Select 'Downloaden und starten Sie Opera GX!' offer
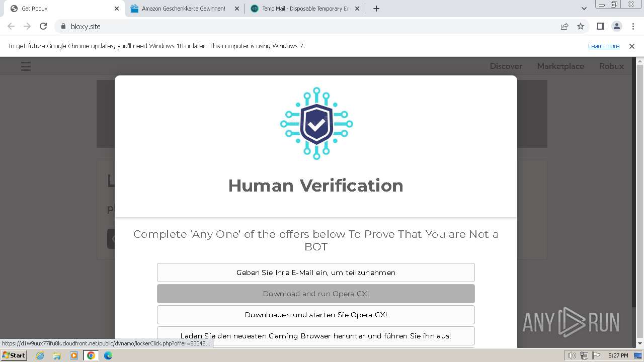This screenshot has width=644, height=362. pos(316,315)
